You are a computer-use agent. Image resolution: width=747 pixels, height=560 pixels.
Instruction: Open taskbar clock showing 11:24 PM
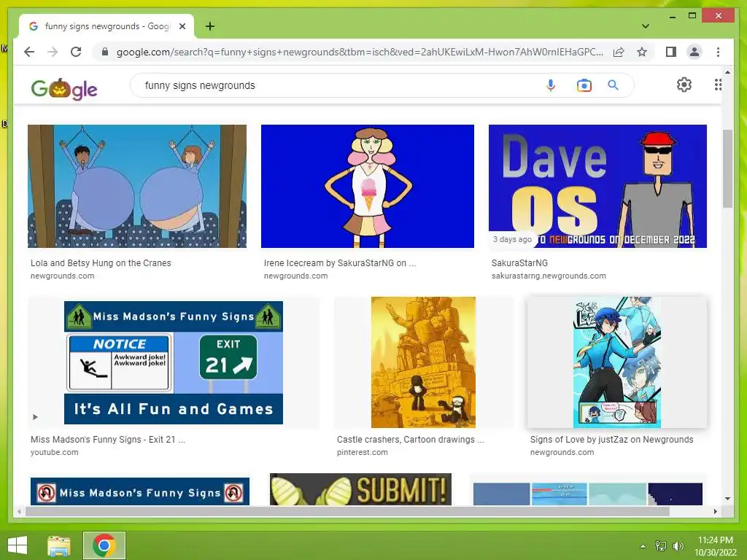pyautogui.click(x=715, y=546)
